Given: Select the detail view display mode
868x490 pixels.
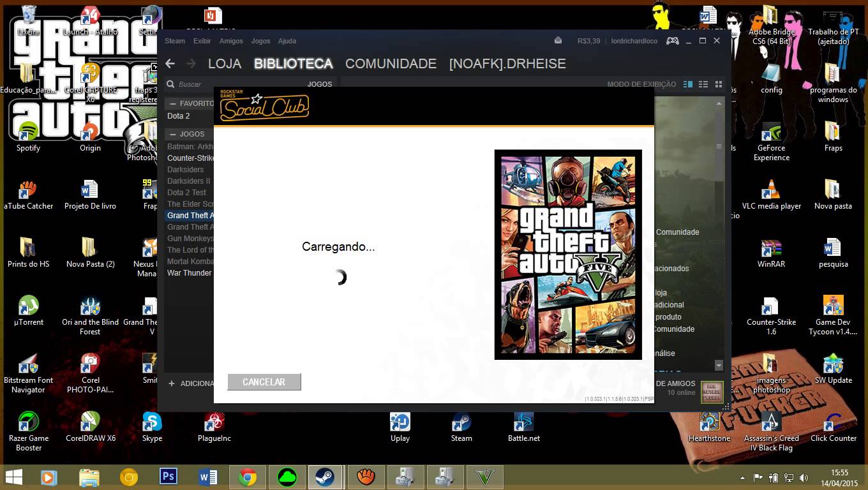Looking at the screenshot, I should point(687,84).
